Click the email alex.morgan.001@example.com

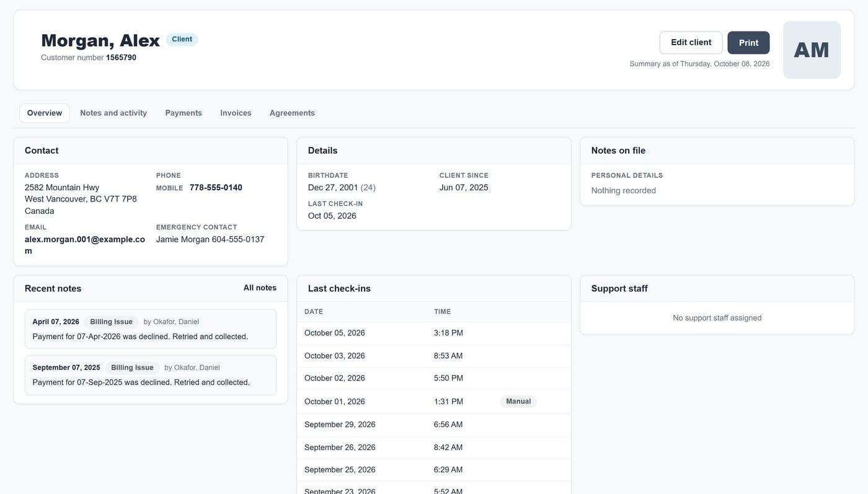(x=85, y=245)
